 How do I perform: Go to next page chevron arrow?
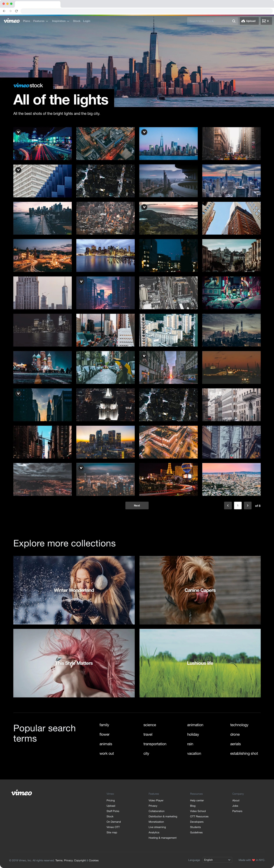coord(248,505)
